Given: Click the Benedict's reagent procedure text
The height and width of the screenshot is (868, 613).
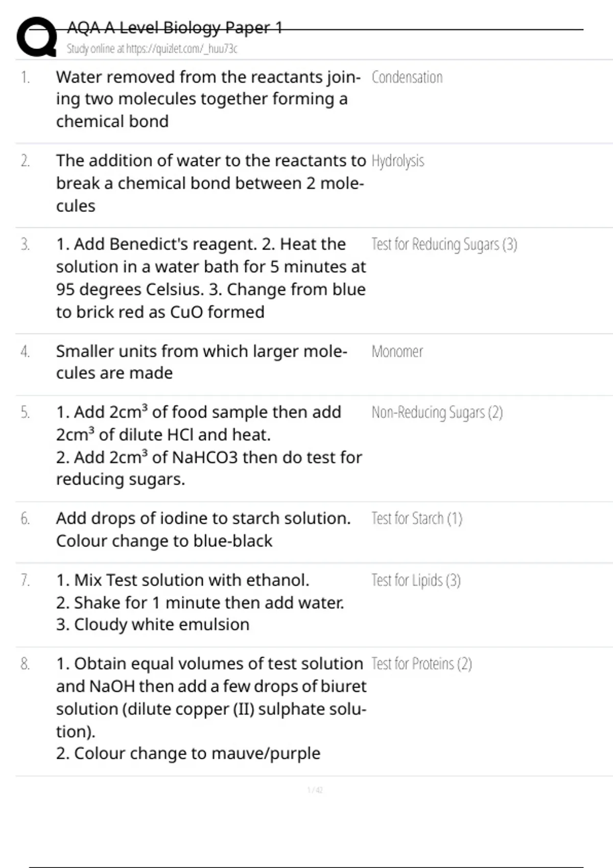Looking at the screenshot, I should (x=210, y=278).
